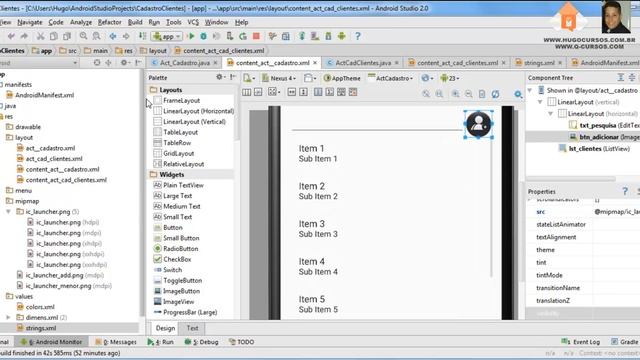Screen dimensions: 640x360
Task: Click the Redo arrow in the toolbar
Action: coord(24,36)
